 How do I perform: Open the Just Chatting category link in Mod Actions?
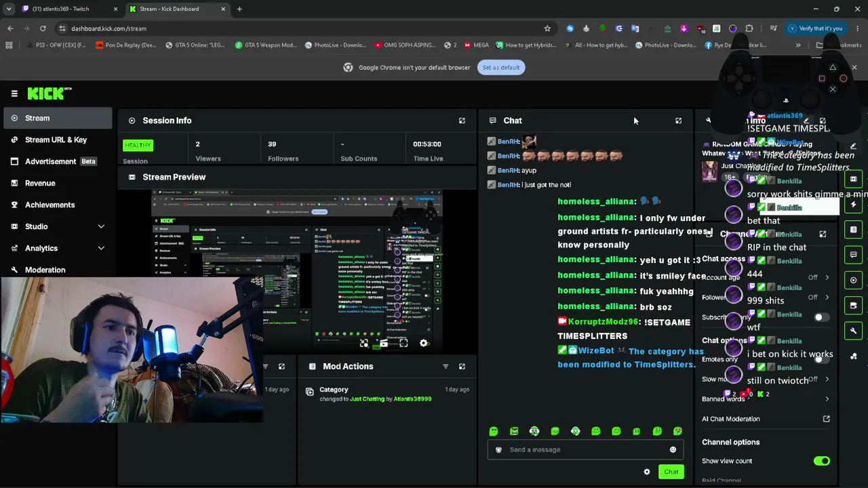tap(367, 399)
